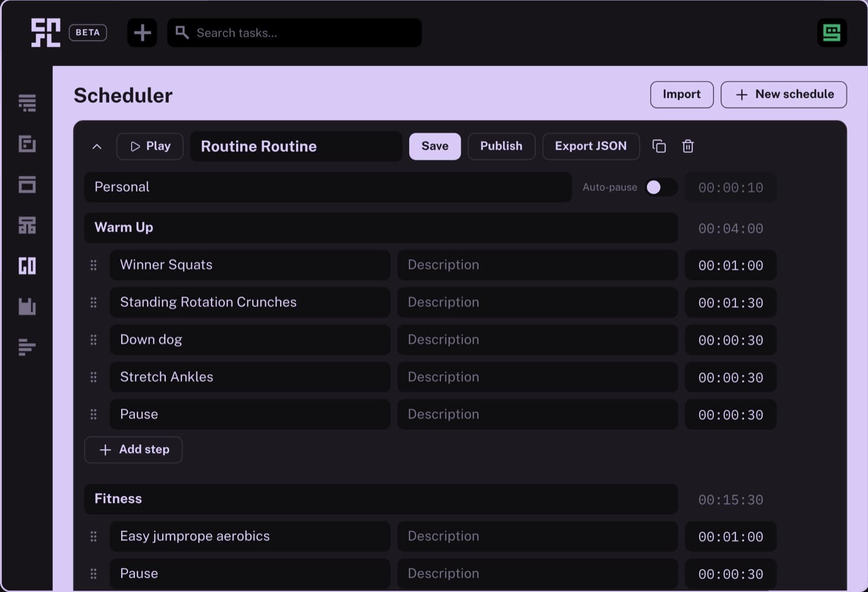Viewport: 868px width, 592px height.
Task: Click the BETA badge
Action: [x=88, y=33]
